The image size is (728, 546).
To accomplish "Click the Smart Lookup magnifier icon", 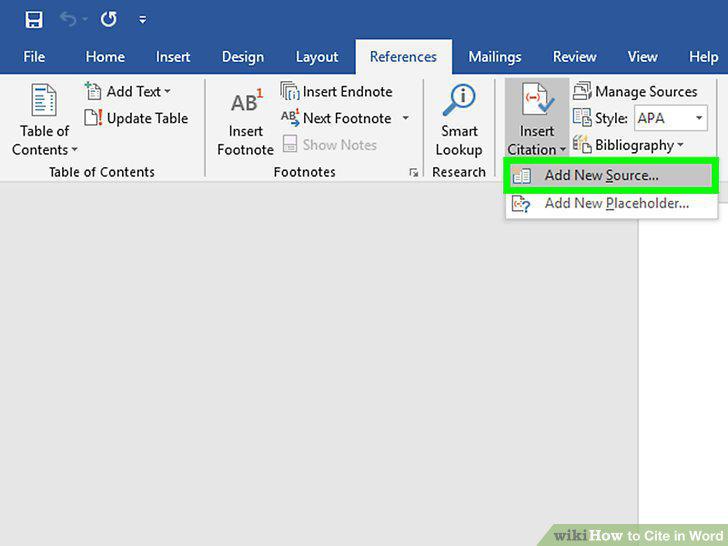I will 459,100.
